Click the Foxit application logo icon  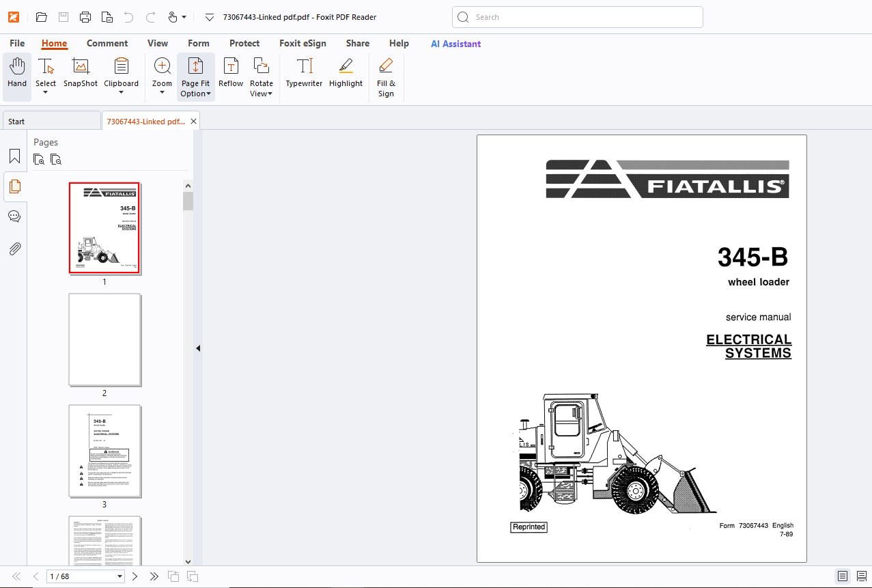tap(14, 17)
